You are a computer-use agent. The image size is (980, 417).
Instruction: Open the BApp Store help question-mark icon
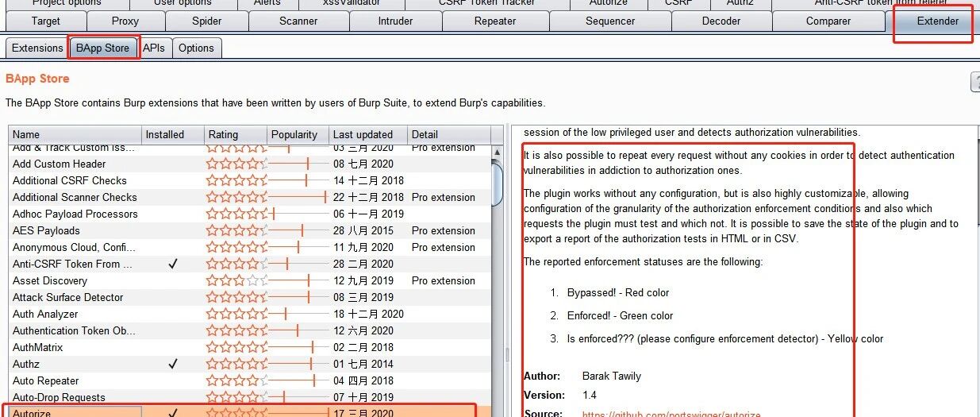click(x=975, y=82)
